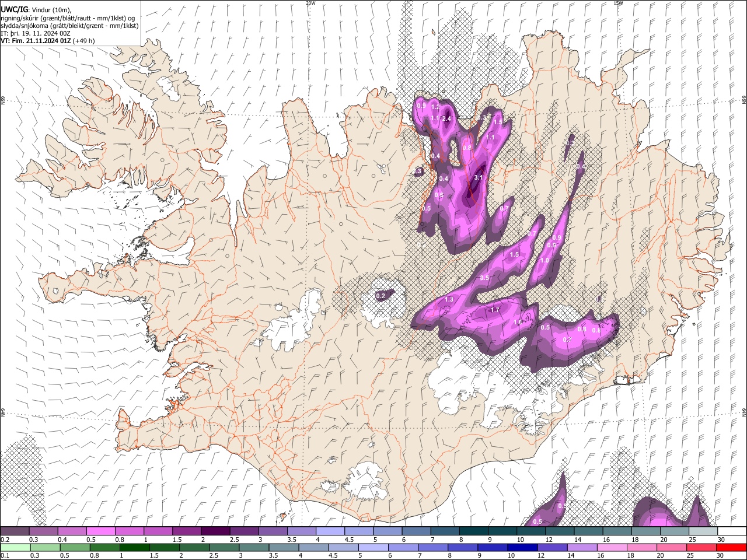This screenshot has height=560, width=747.
Task: Bottom legend pale green swatch between 0.1 and 0.3
Action: tap(15, 548)
